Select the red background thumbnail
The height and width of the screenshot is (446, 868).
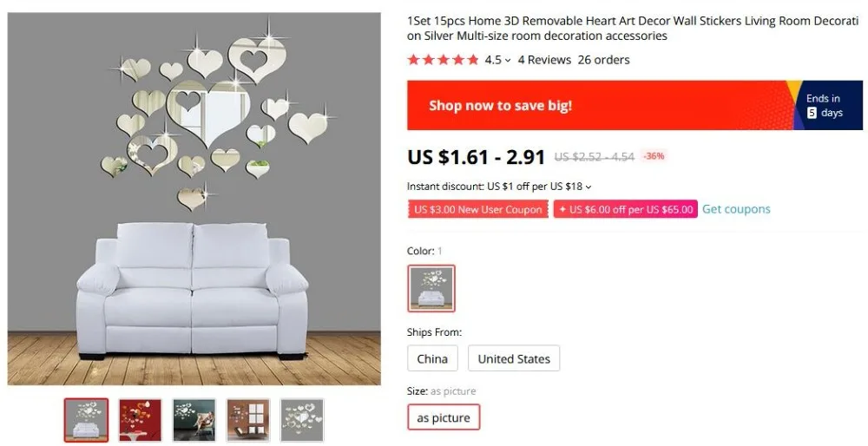click(x=140, y=420)
